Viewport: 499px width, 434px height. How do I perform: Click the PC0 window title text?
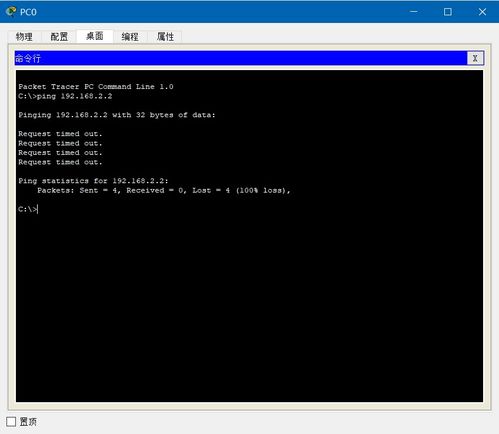pos(28,12)
